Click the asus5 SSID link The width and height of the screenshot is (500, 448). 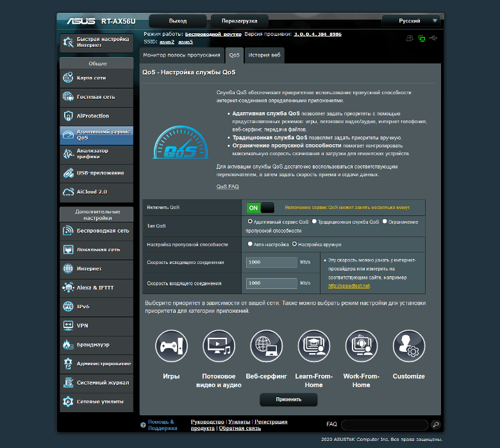pos(186,42)
